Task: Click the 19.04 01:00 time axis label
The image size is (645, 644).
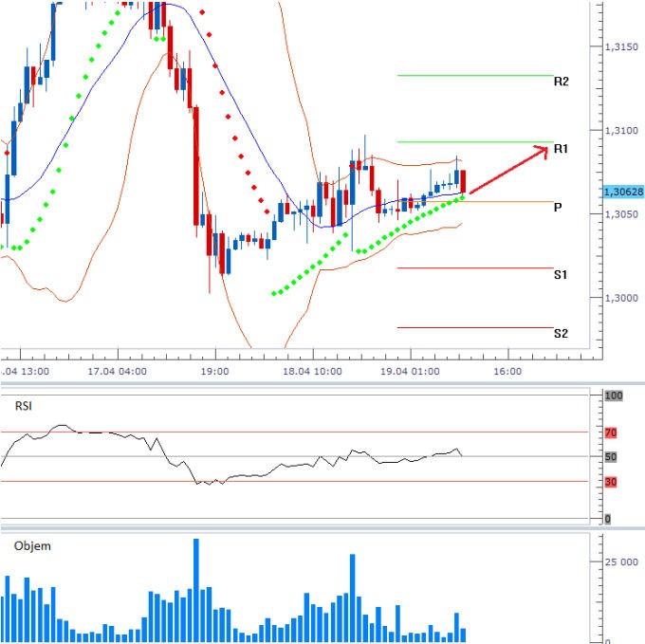Action: [x=410, y=372]
